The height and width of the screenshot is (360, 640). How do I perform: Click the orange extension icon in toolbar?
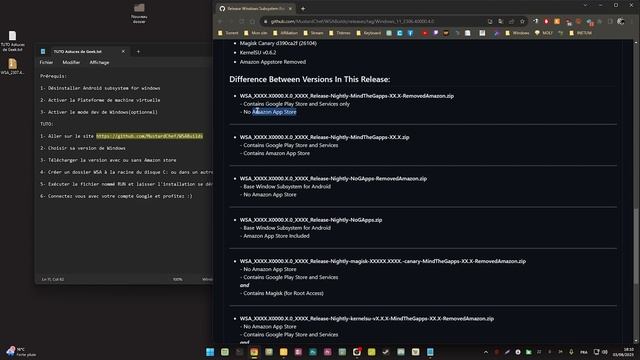pos(557,21)
